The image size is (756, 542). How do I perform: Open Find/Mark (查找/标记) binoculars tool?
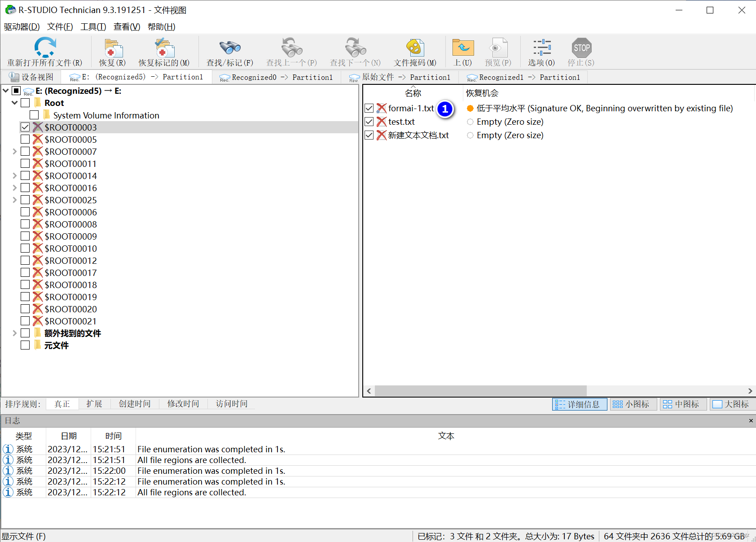tap(230, 48)
